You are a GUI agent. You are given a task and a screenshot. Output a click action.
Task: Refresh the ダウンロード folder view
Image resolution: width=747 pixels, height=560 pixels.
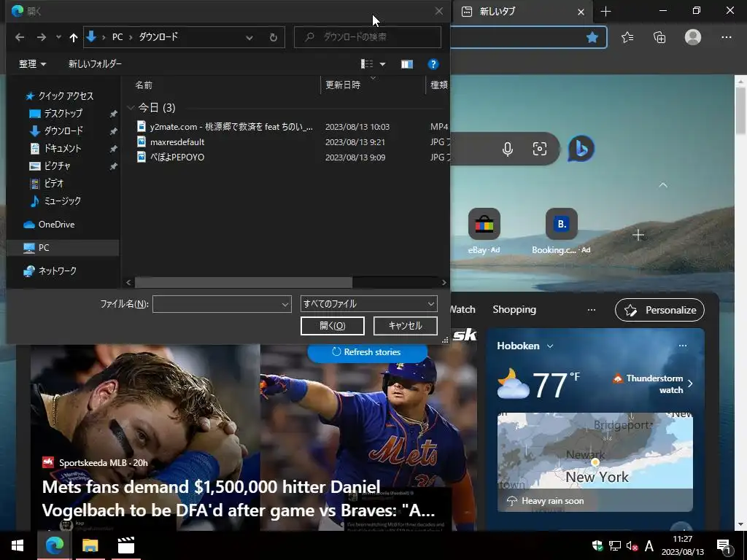tap(274, 37)
